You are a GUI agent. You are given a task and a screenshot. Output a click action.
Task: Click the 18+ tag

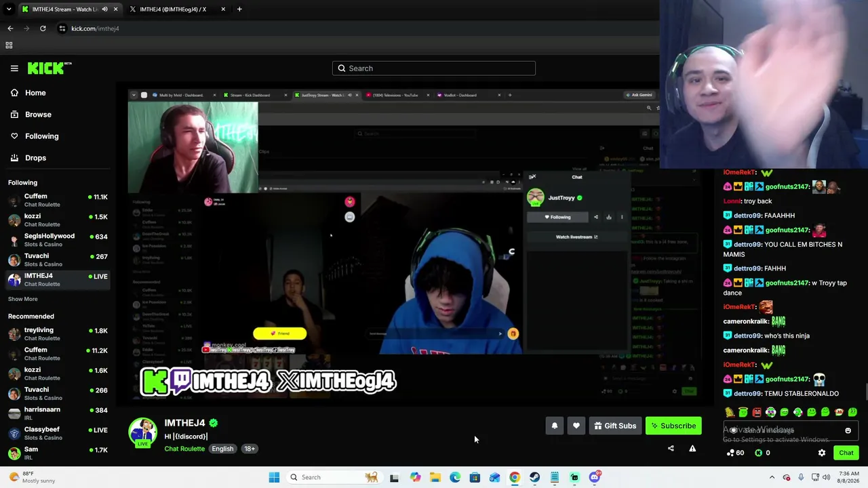tap(250, 449)
